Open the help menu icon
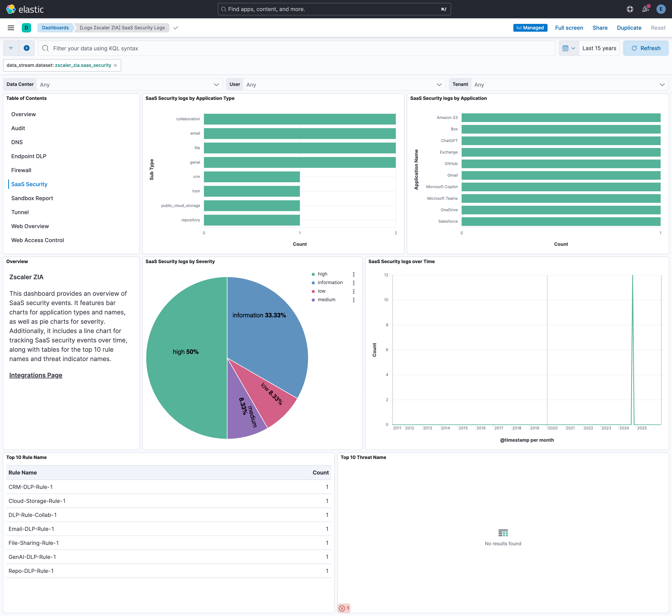Image resolution: width=672 pixels, height=616 pixels. [630, 9]
